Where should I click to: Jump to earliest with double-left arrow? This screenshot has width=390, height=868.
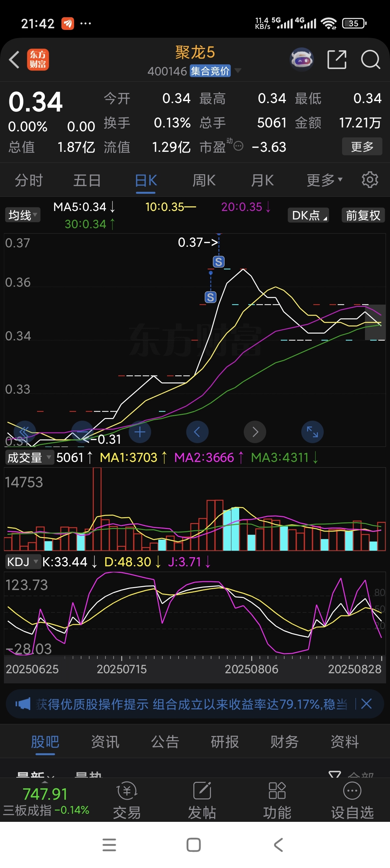click(x=25, y=432)
